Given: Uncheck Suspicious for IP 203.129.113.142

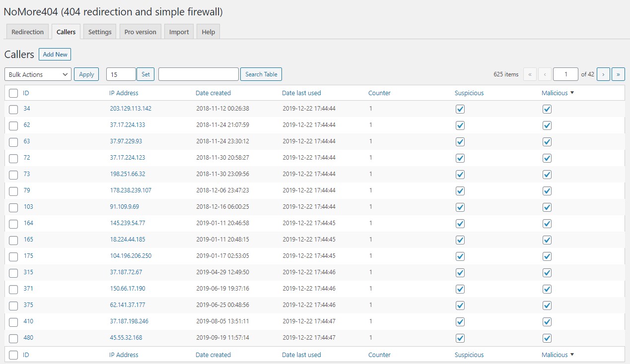Looking at the screenshot, I should point(460,109).
